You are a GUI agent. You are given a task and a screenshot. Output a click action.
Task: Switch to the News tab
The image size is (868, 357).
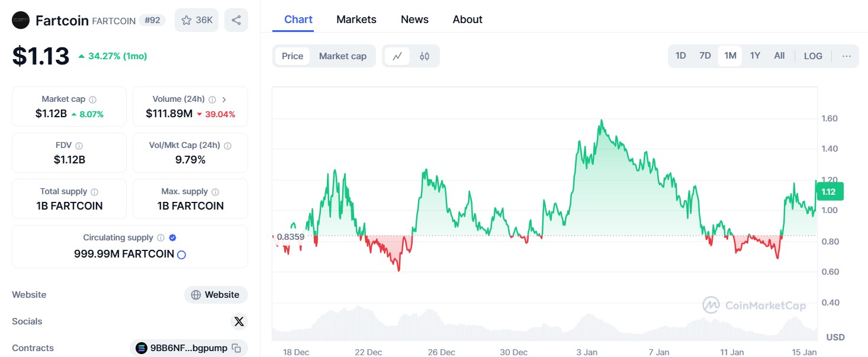click(x=414, y=20)
